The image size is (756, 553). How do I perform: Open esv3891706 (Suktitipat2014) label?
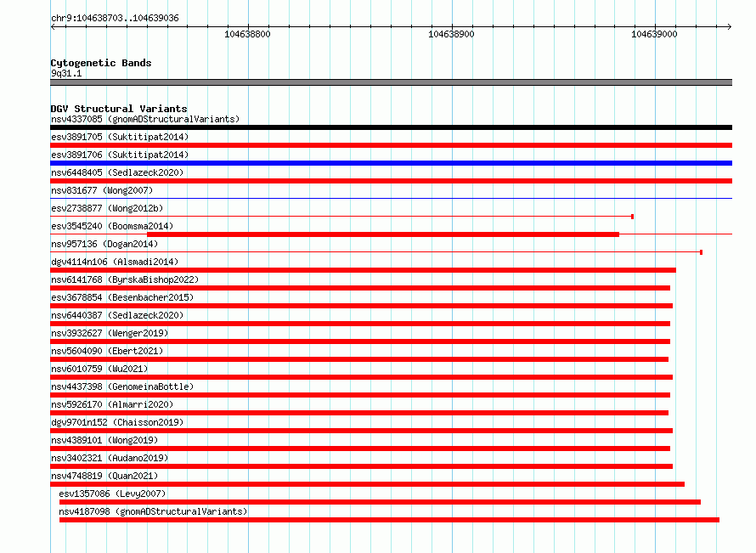(x=120, y=155)
